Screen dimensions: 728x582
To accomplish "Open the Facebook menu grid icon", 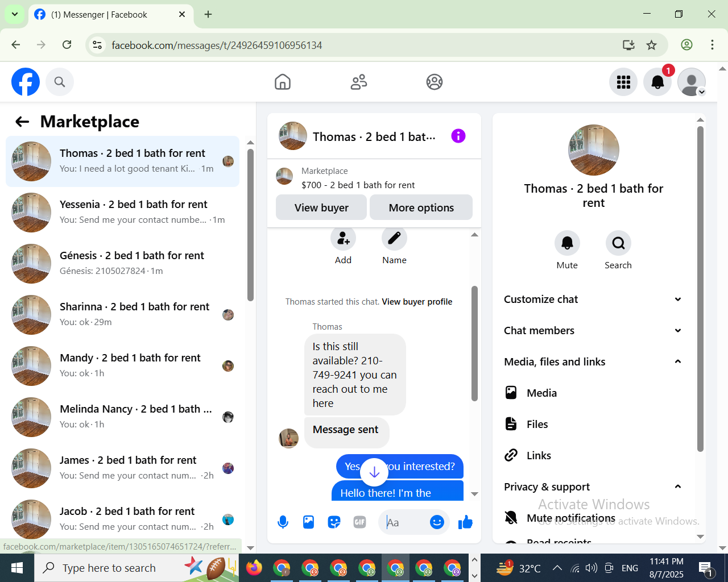I will (x=623, y=82).
